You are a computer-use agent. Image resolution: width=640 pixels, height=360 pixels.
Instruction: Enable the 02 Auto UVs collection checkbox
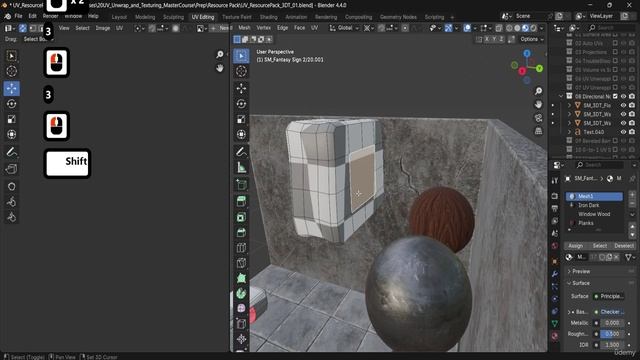pyautogui.click(x=615, y=43)
